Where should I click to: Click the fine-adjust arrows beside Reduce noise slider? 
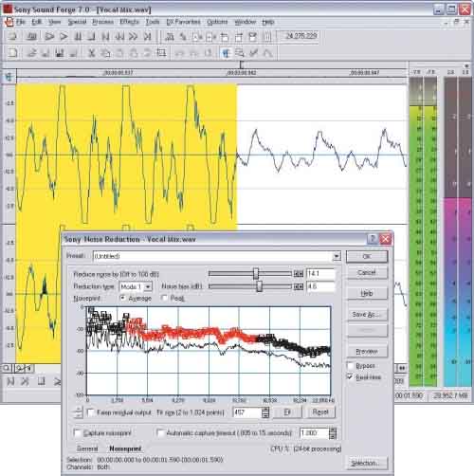pos(299,274)
